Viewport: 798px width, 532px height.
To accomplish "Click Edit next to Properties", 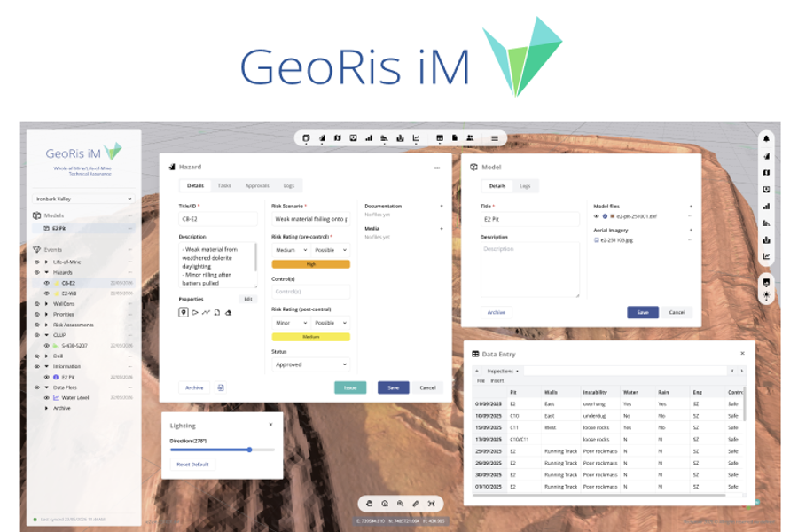I will (x=248, y=300).
